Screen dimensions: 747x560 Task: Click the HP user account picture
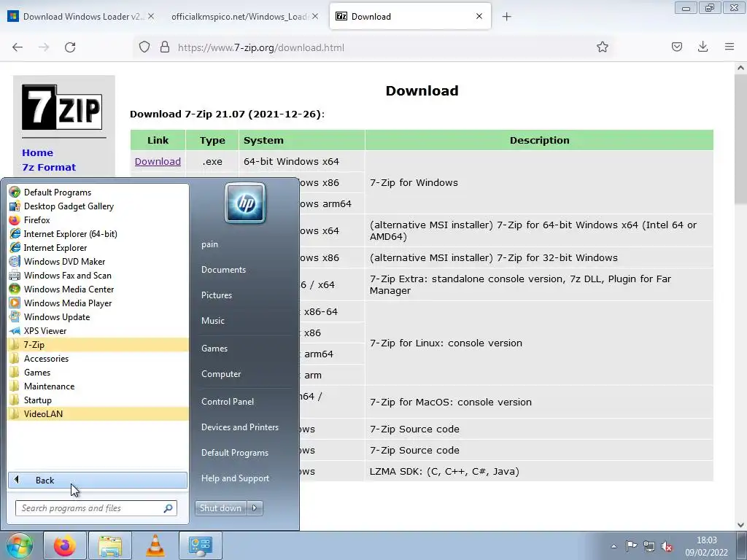(245, 203)
